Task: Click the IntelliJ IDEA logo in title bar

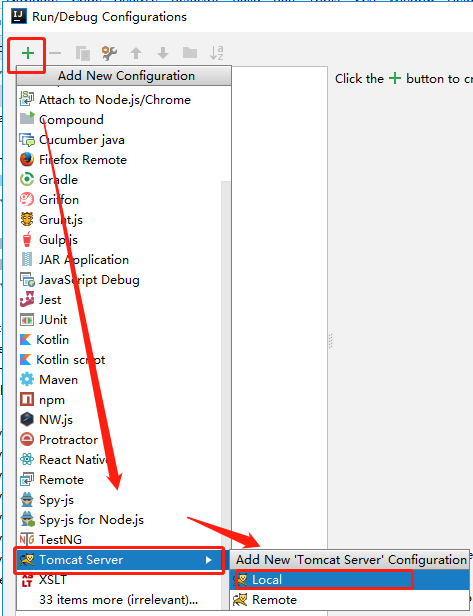Action: [x=18, y=16]
